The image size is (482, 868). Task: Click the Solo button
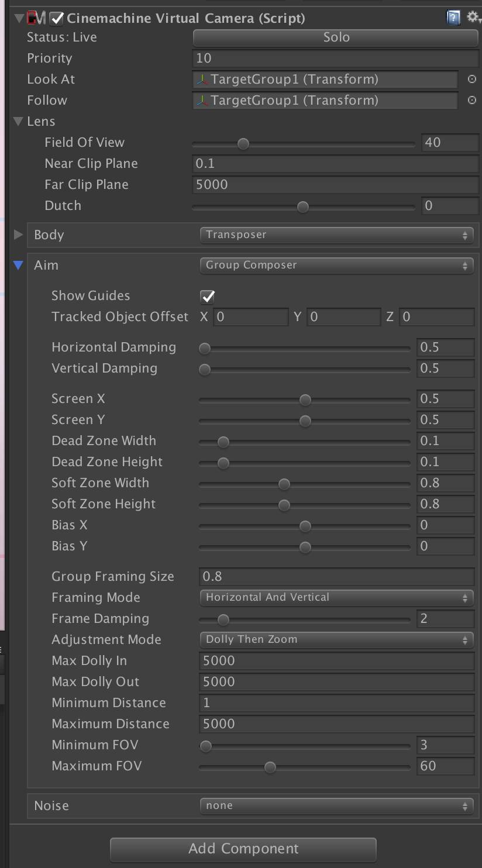tap(336, 37)
